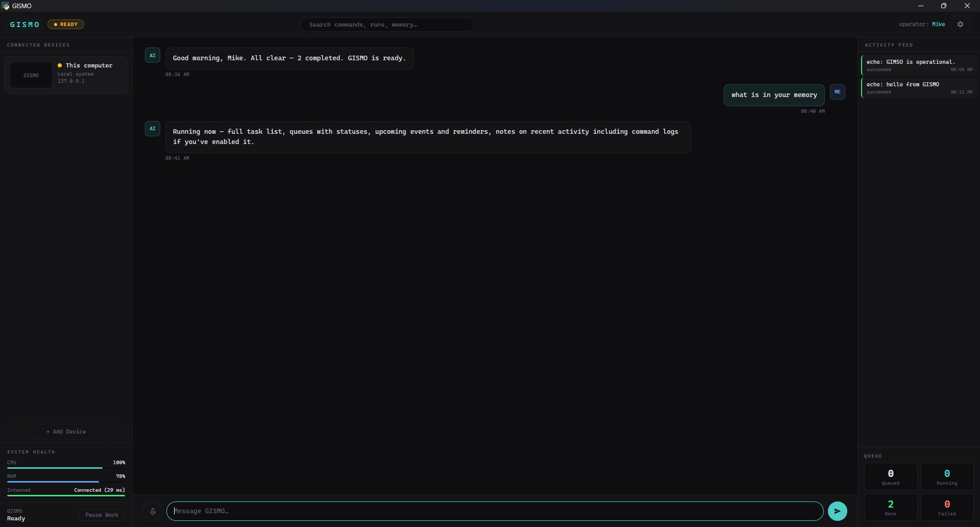Open the Running count tile

947,476
